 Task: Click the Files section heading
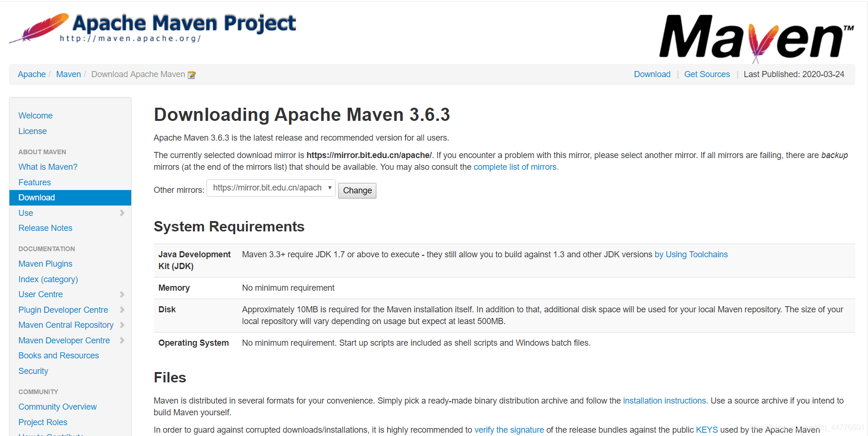pos(170,378)
